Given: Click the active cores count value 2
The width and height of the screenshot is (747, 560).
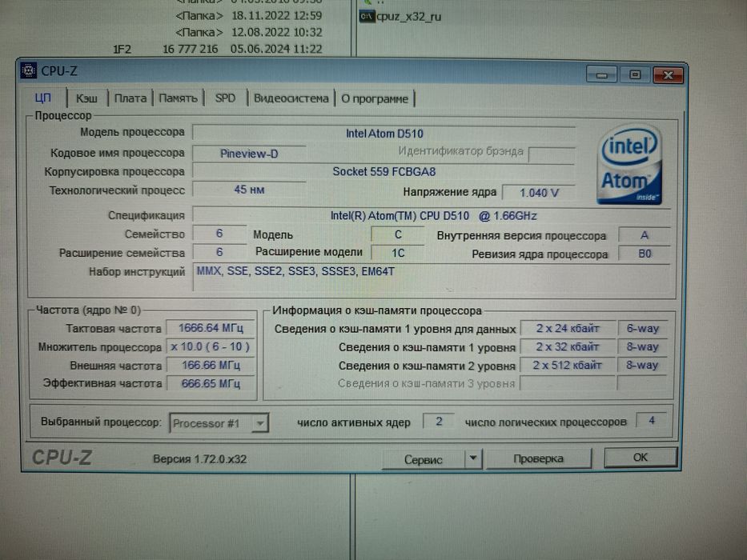Looking at the screenshot, I should point(439,422).
